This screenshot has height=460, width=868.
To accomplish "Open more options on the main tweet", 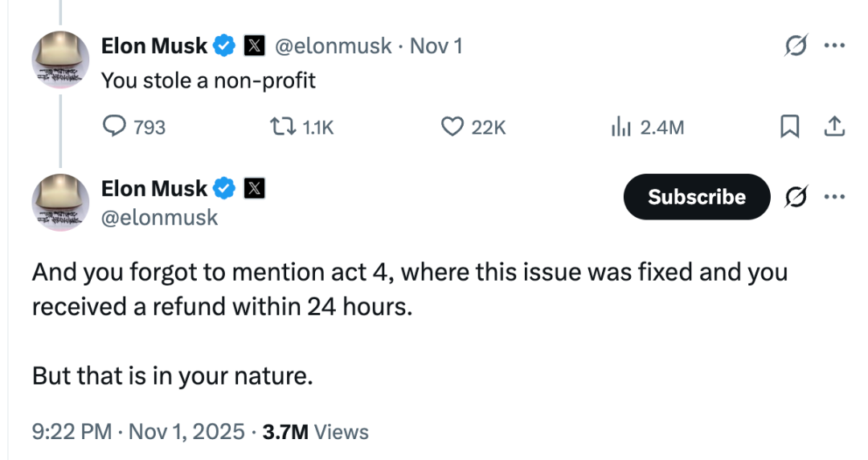I will pyautogui.click(x=835, y=197).
